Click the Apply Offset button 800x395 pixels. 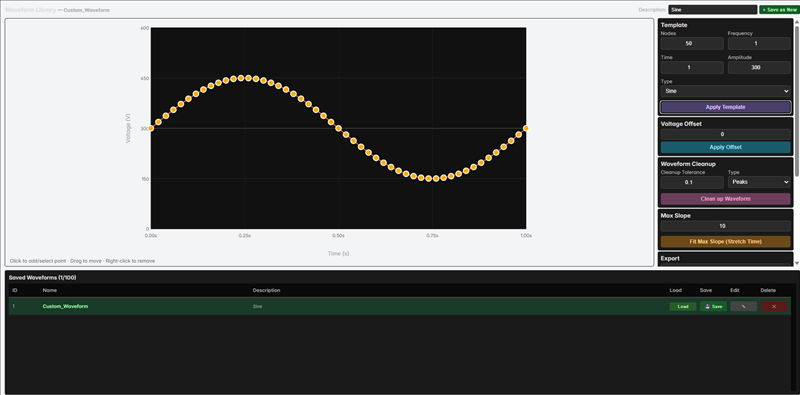726,147
